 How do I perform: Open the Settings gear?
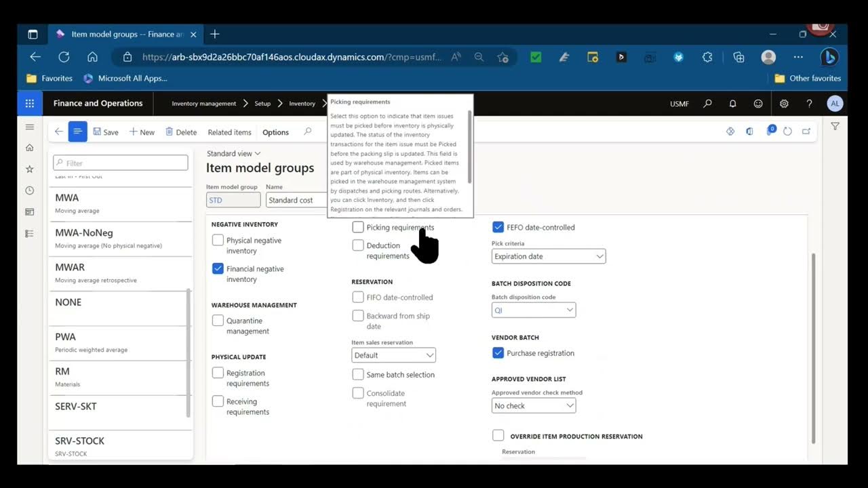point(784,104)
